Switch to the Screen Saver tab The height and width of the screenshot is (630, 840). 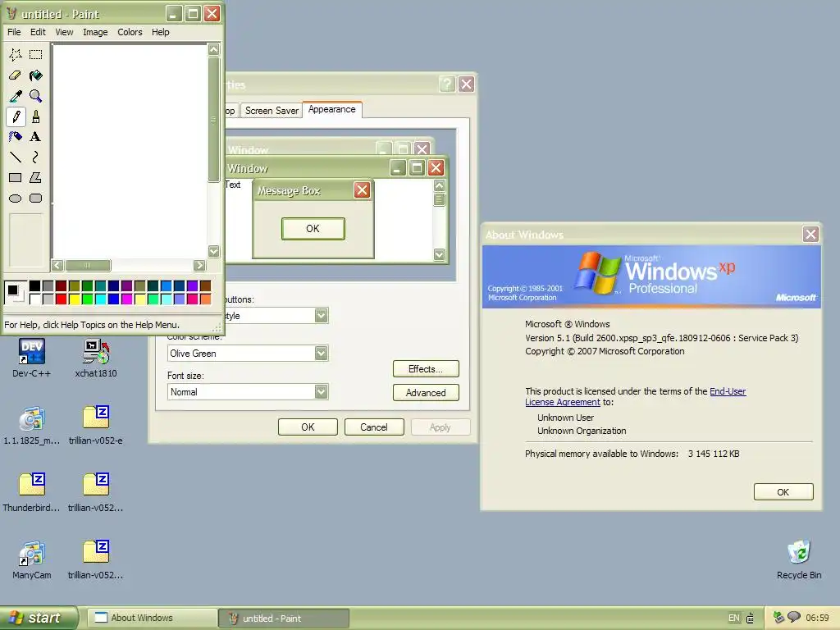(272, 111)
